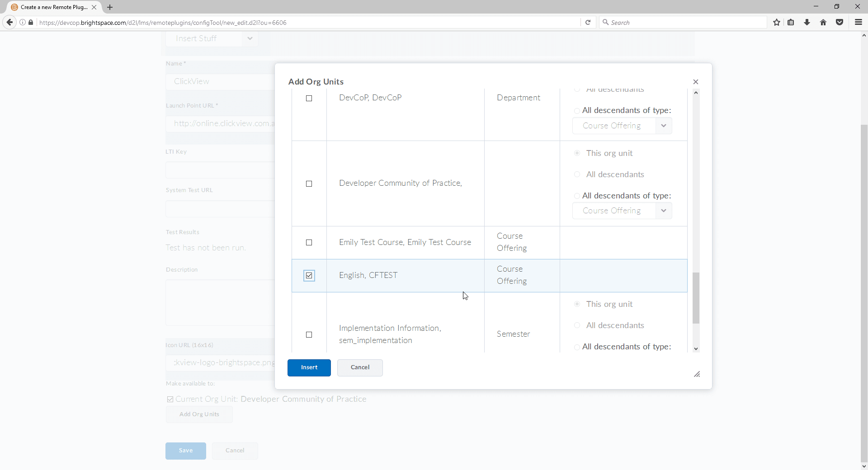Viewport: 868px width, 470px height.
Task: Tick the Developer Community of Practice checkbox
Action: (x=309, y=183)
